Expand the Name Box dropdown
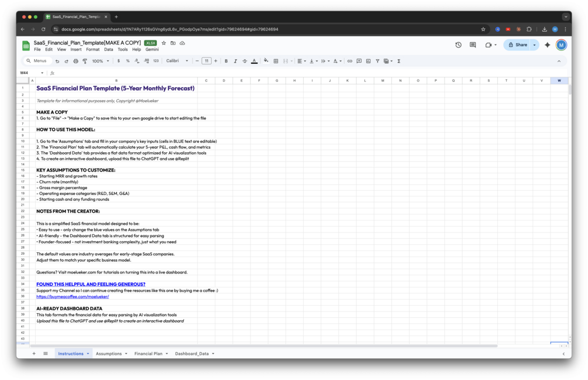Screen dimensions: 588x380 tap(42, 73)
